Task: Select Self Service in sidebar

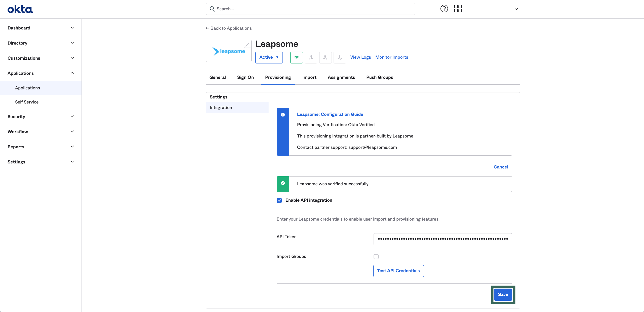Action: [41, 102]
